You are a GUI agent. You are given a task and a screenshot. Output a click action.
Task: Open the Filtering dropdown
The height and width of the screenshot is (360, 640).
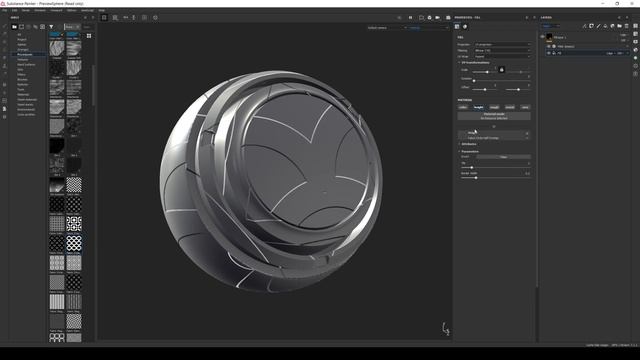[x=502, y=51]
